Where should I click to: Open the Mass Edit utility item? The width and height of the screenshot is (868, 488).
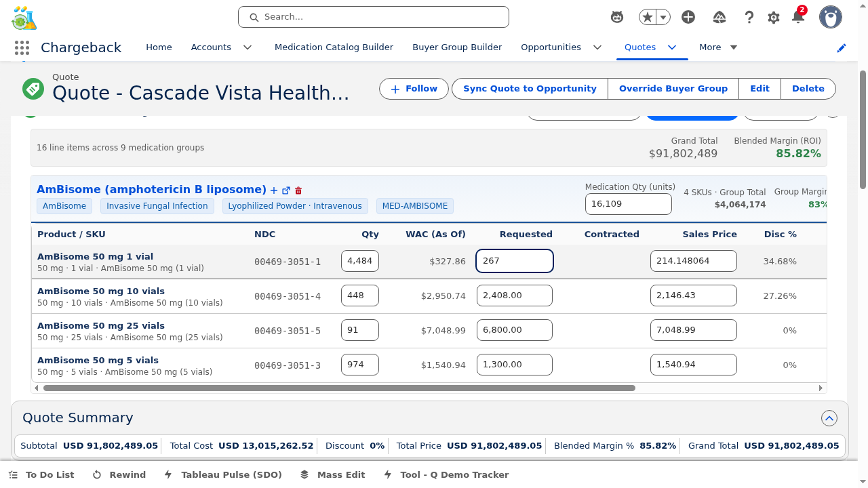332,475
